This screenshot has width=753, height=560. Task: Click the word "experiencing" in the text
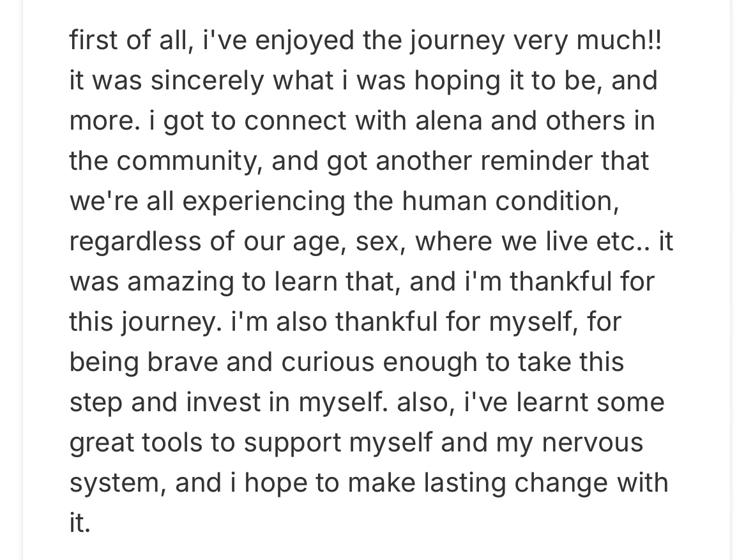(264, 202)
